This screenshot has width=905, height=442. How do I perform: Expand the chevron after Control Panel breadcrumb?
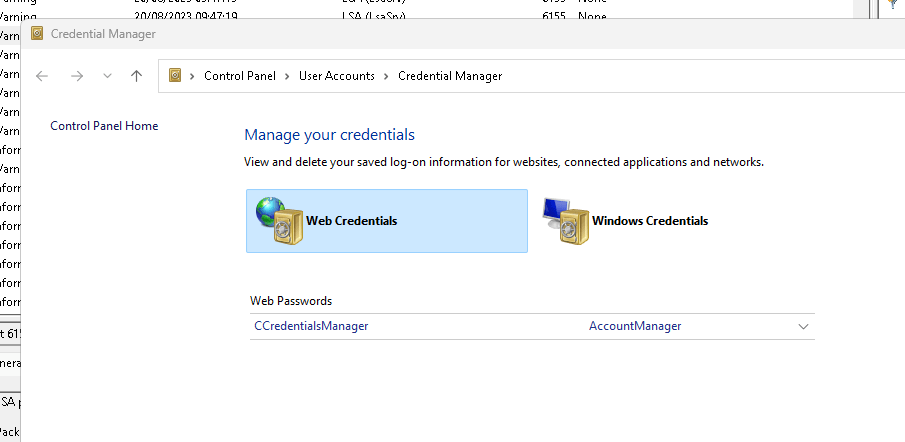tap(287, 76)
